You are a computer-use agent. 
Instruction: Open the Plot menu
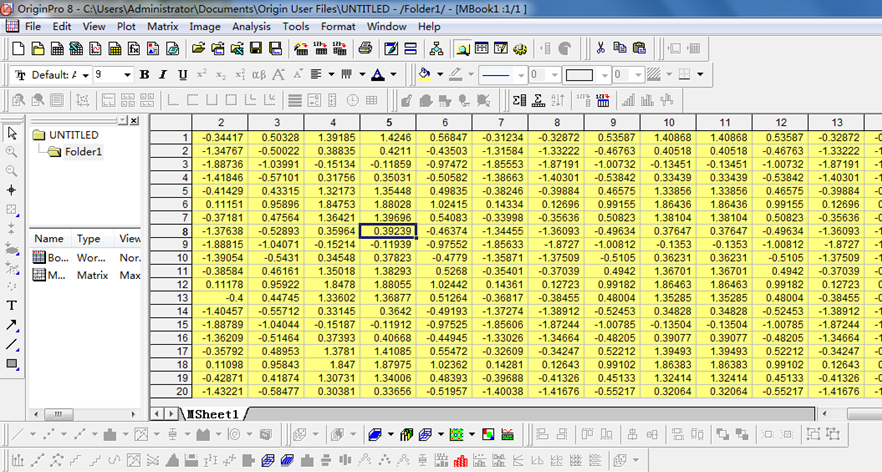(x=126, y=26)
